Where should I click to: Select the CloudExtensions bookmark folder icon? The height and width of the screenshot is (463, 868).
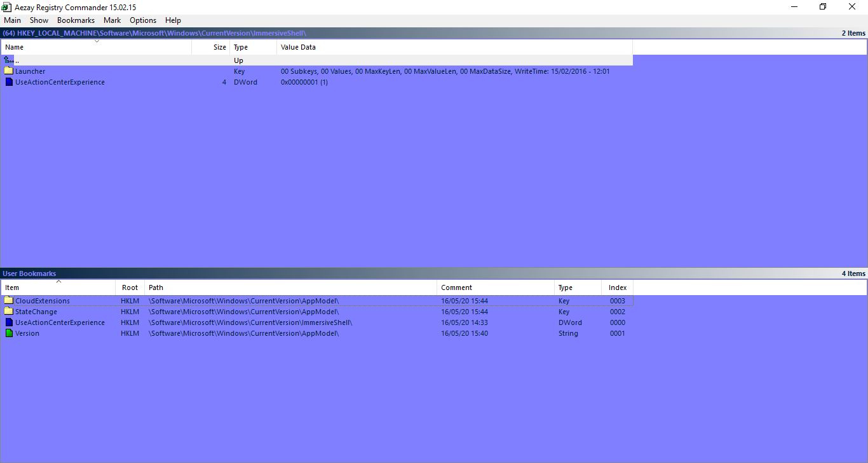click(8, 300)
